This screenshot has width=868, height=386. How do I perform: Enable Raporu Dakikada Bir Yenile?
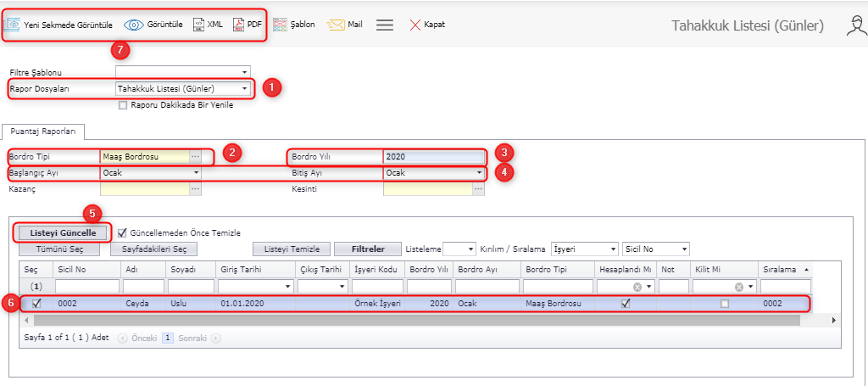point(123,105)
